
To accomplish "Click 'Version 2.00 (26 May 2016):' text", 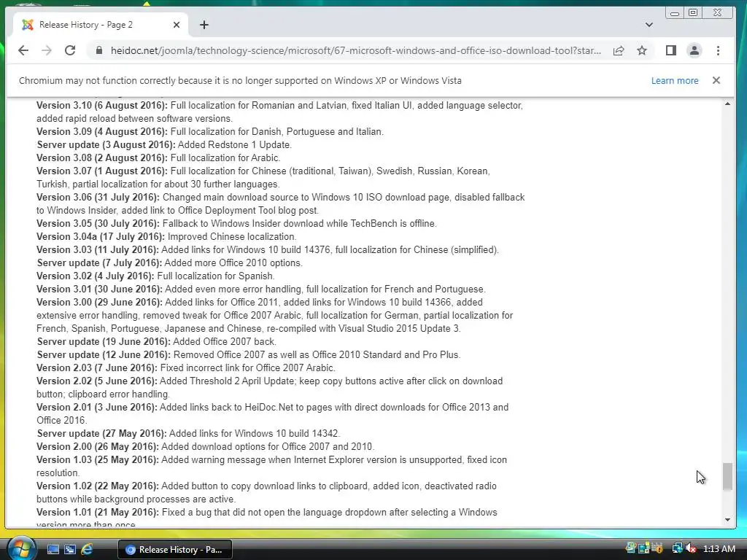I will tap(98, 447).
